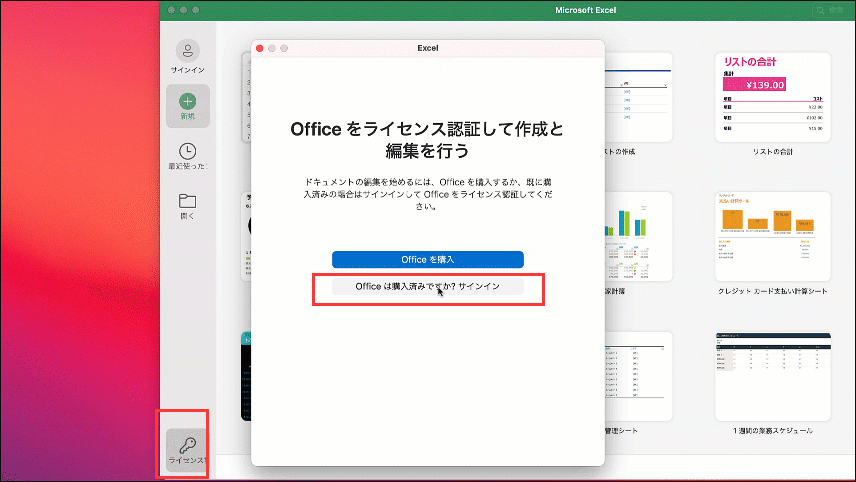Select the blank workbook thumbnail behind the dialog

[x=246, y=97]
